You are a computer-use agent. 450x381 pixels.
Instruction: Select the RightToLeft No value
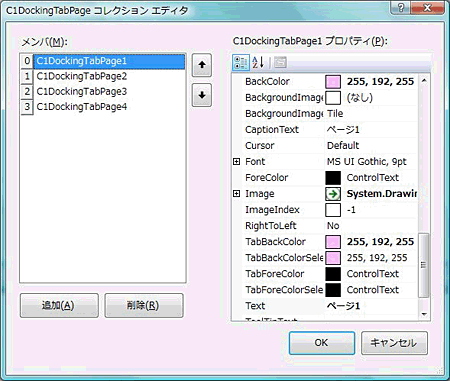333,226
